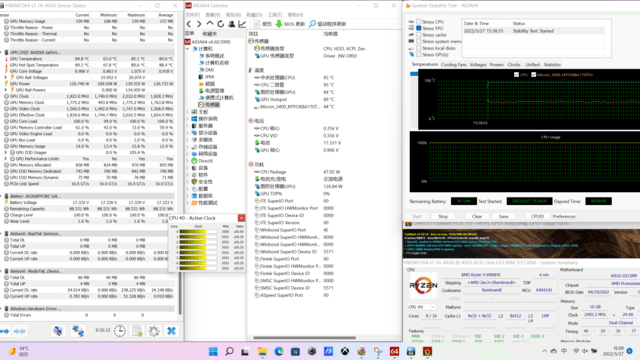Open 文件(F) menu in AIDA64

coord(193,15)
